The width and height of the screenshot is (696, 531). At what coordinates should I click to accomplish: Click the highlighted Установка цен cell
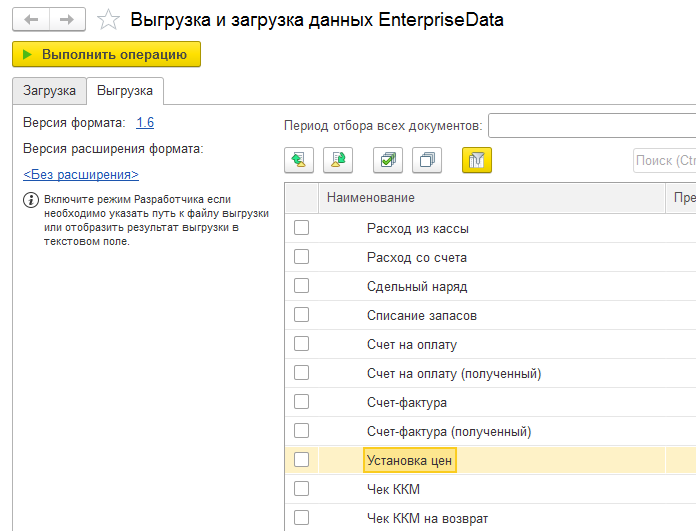click(x=410, y=460)
